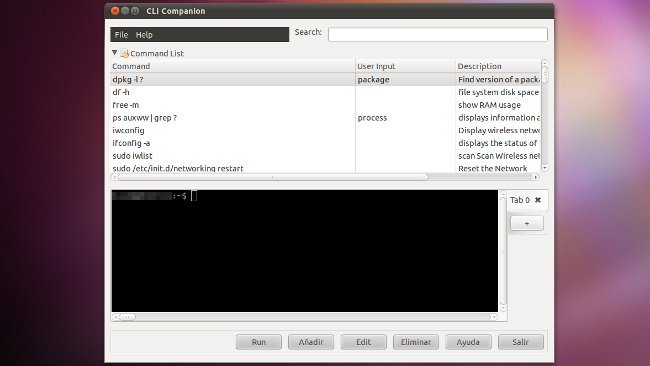Select 'sudo /etc/init.d/networking restart' row
Image resolution: width=650 pixels, height=366 pixels.
pyautogui.click(x=325, y=168)
